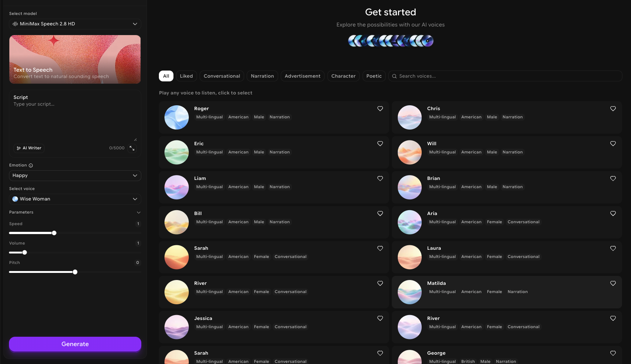Viewport: 631px width, 364px height.
Task: Select the Character filter tab
Action: pyautogui.click(x=343, y=76)
